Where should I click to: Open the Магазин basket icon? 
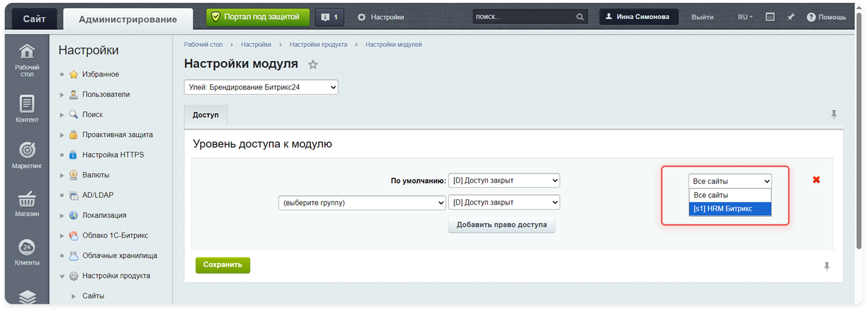[27, 199]
